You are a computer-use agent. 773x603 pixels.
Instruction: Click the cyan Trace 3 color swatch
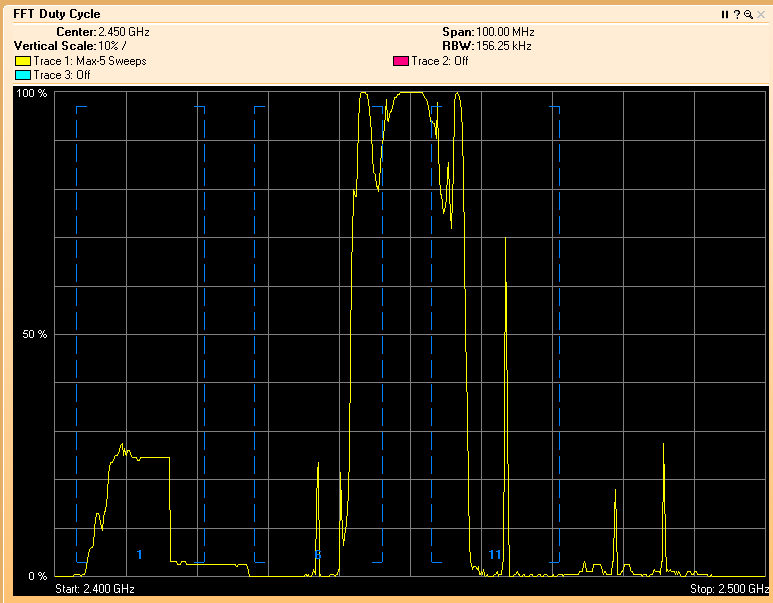pyautogui.click(x=22, y=75)
